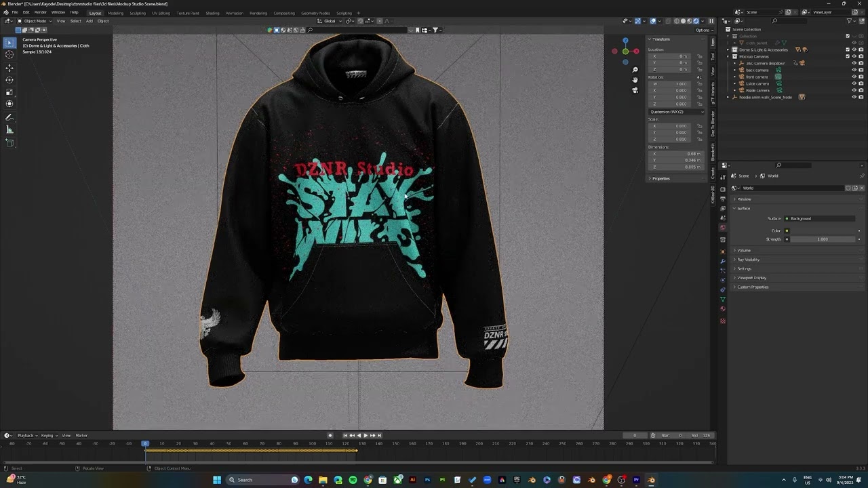Screen dimensions: 868x488
Task: Disable 360 Camera dropdown in renders
Action: 861,63
